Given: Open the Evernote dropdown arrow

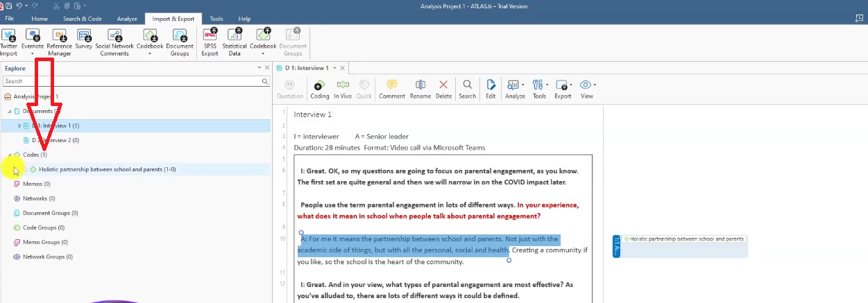Looking at the screenshot, I should pos(32,53).
